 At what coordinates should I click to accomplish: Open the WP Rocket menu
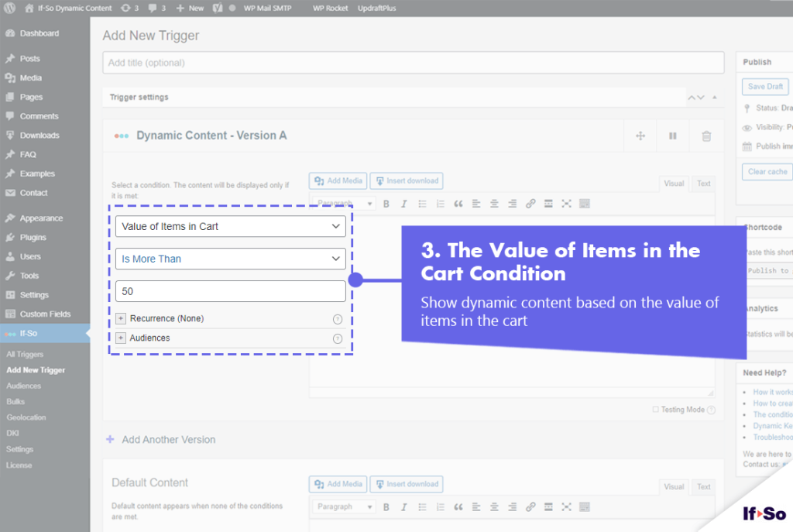point(330,8)
